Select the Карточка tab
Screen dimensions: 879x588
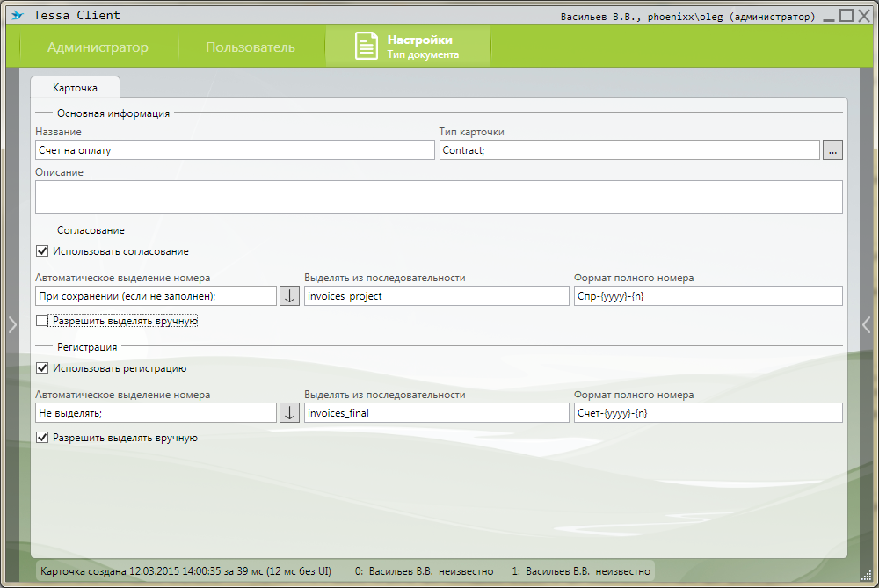pos(75,88)
